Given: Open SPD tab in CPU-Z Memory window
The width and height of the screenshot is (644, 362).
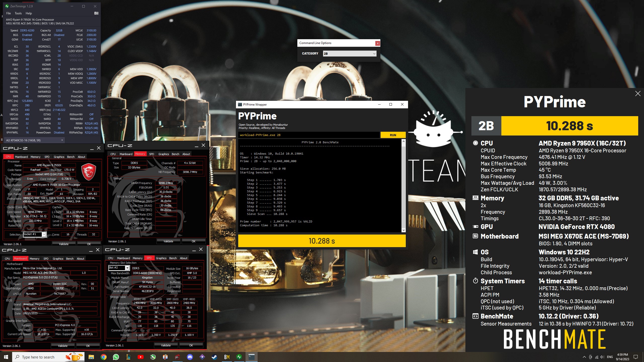Looking at the screenshot, I should 151,154.
